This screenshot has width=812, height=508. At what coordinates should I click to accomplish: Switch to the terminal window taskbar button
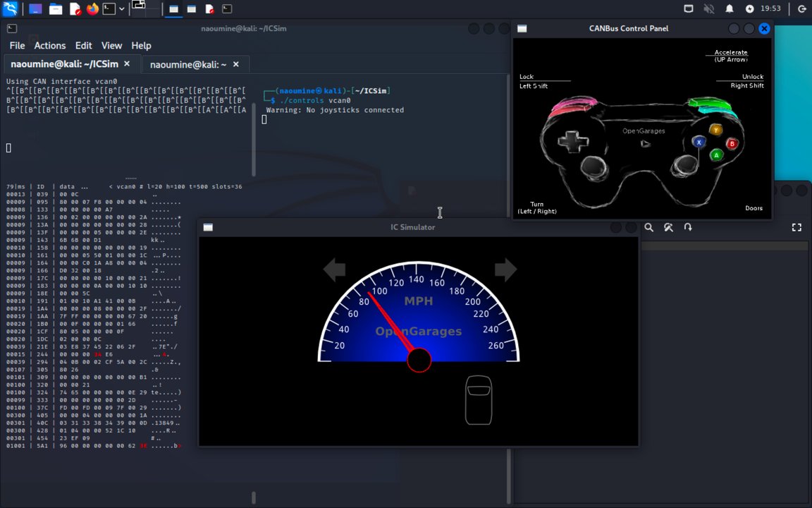pyautogui.click(x=227, y=8)
